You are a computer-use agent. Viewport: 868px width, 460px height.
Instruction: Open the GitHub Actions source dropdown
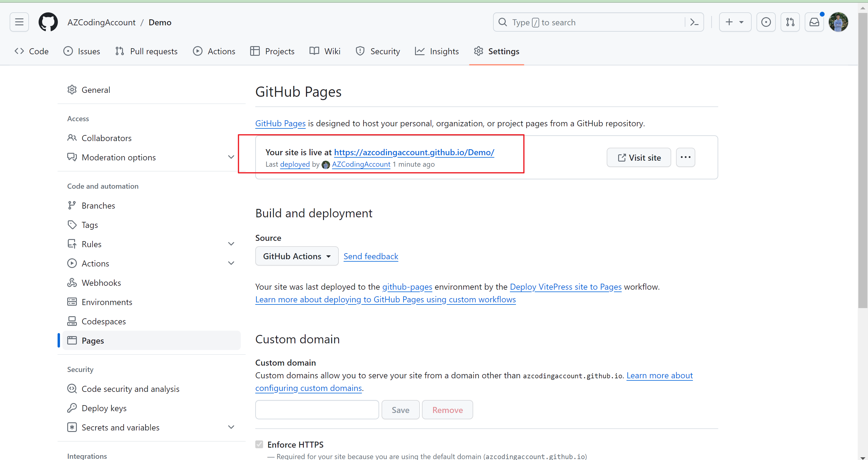(x=297, y=256)
